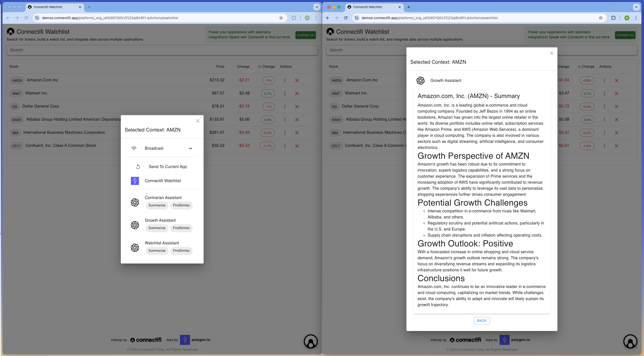
Task: Open extensions puzzle icon in right browser
Action: click(613, 18)
